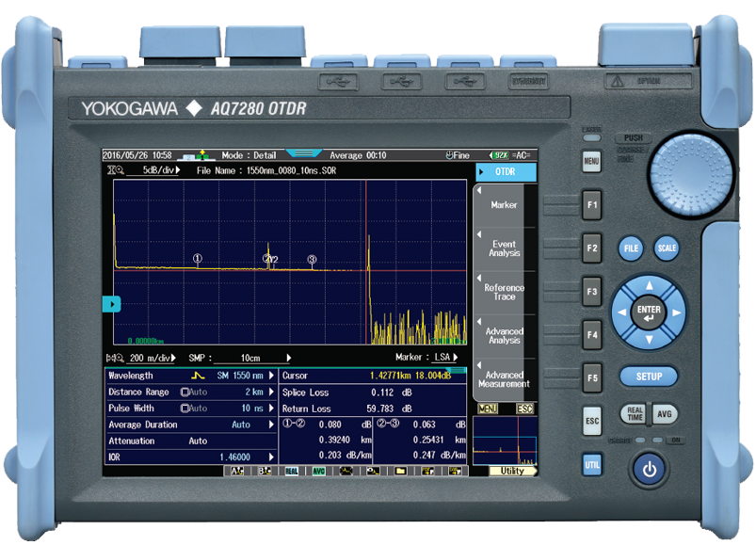Screen dimensions: 756x545
Task: Push the F4 function key
Action: tap(592, 335)
